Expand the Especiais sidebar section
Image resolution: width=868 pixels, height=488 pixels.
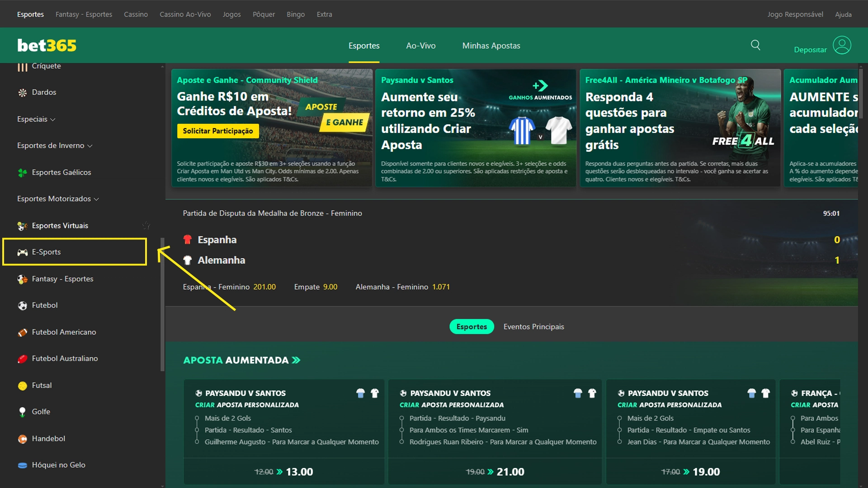pyautogui.click(x=36, y=119)
